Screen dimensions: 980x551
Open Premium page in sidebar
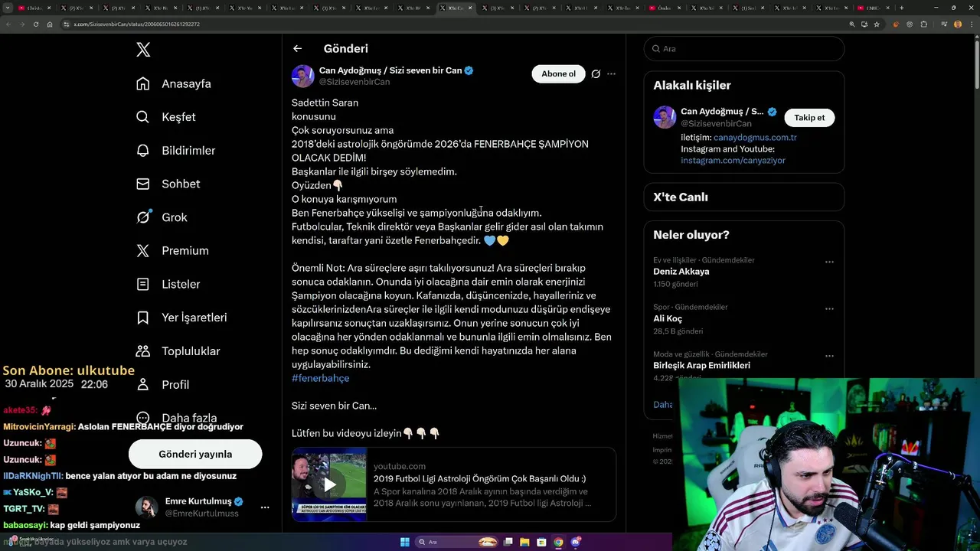[x=172, y=250]
